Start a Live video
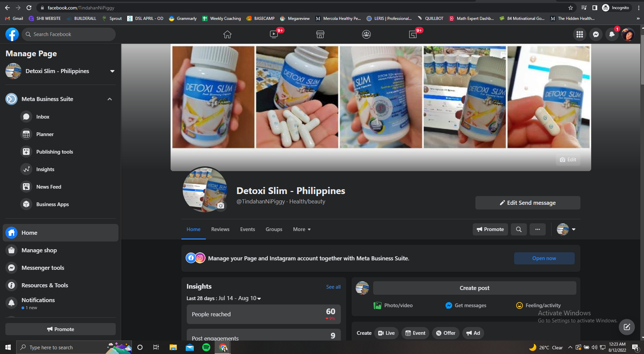This screenshot has width=644, height=354. click(x=386, y=333)
